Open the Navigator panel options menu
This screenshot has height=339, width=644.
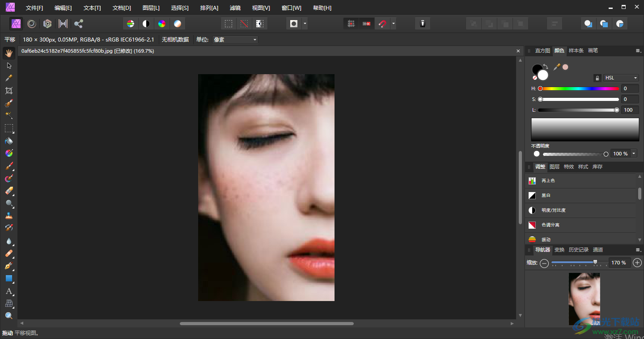[x=638, y=250]
